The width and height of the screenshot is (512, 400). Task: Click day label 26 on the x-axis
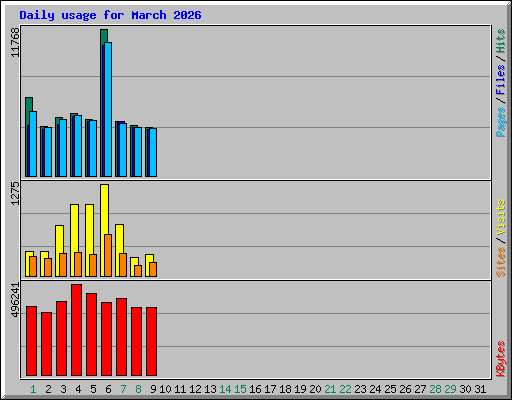pos(405,389)
